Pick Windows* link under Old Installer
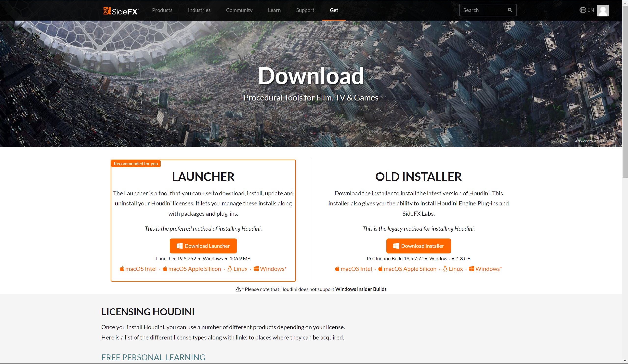This screenshot has height=364, width=628. tap(485, 269)
